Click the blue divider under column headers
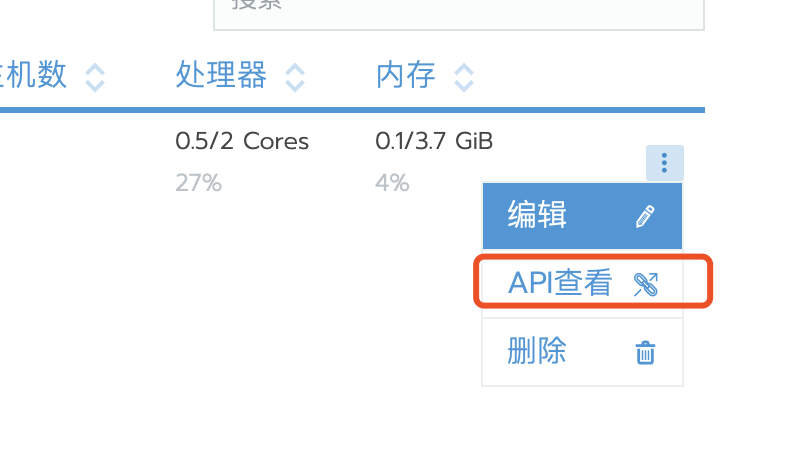812x464 pixels. point(350,109)
